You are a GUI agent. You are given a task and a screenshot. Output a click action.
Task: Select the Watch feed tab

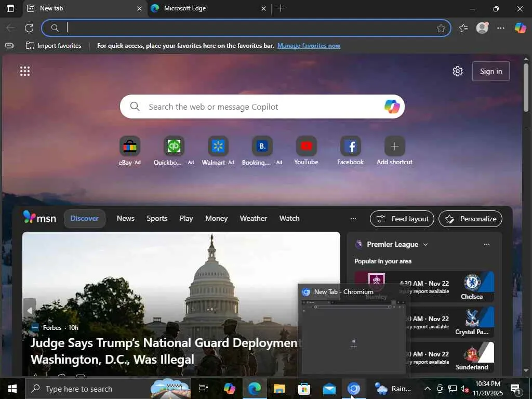pyautogui.click(x=289, y=219)
